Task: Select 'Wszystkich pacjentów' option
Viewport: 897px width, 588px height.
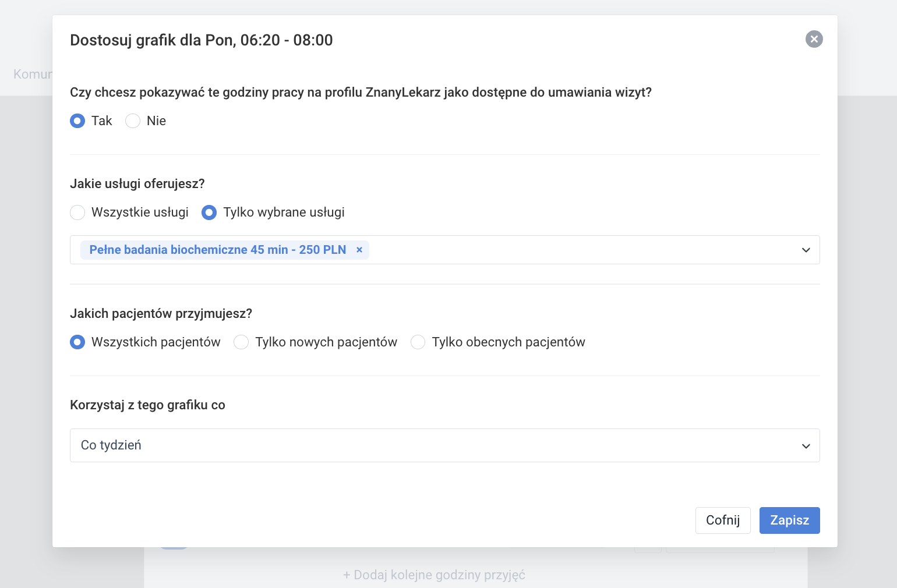Action: click(x=77, y=342)
